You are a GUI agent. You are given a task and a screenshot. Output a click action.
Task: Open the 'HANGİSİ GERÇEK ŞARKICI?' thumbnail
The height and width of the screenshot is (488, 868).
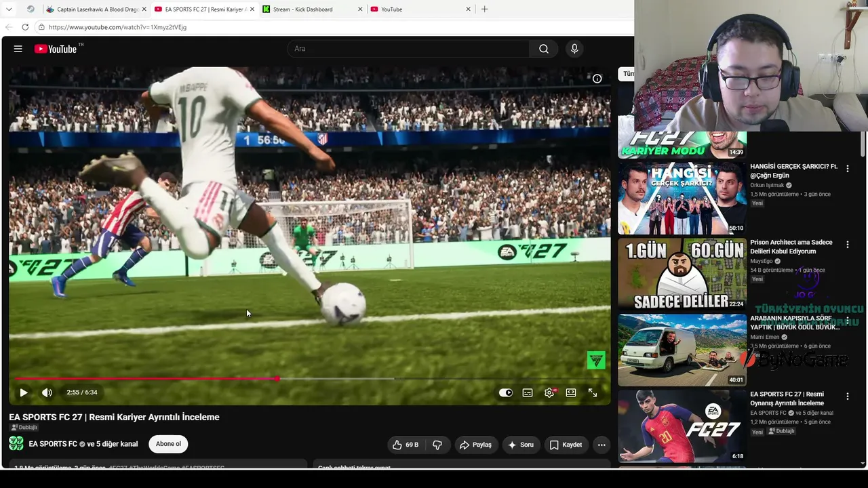[682, 198]
